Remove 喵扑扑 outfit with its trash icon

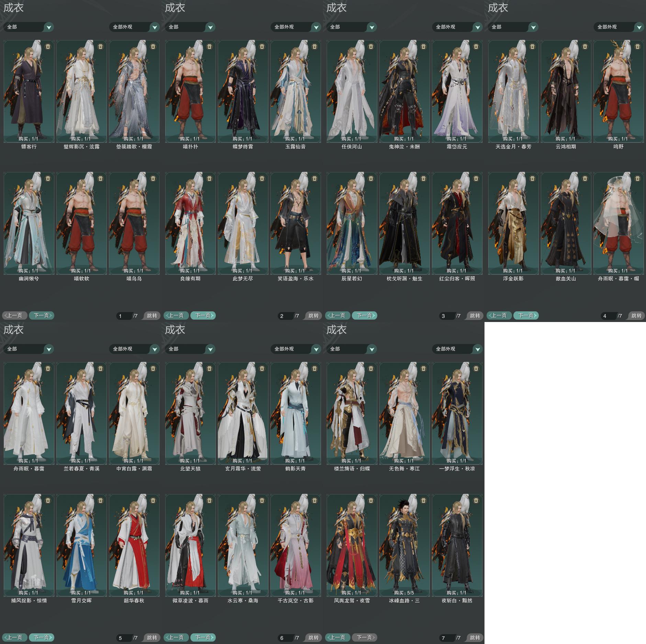pyautogui.click(x=209, y=46)
